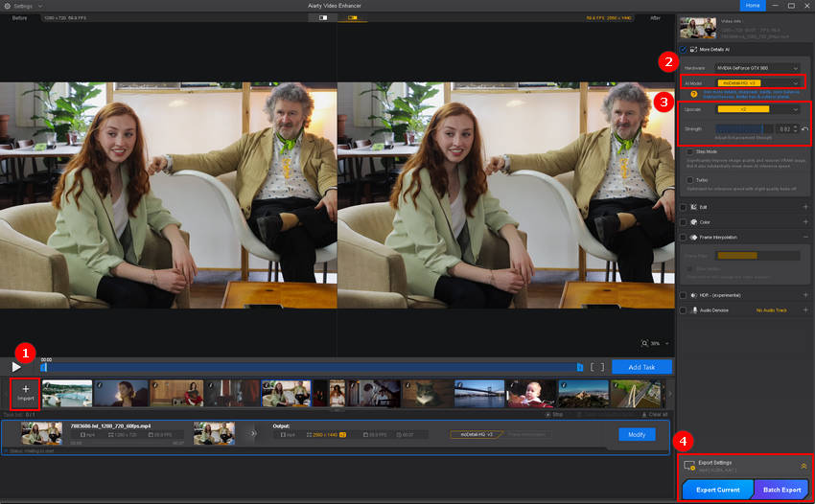Click the 7883686-hd_1280_720_60fps.mp4 filename
This screenshot has width=815, height=504.
tap(110, 426)
